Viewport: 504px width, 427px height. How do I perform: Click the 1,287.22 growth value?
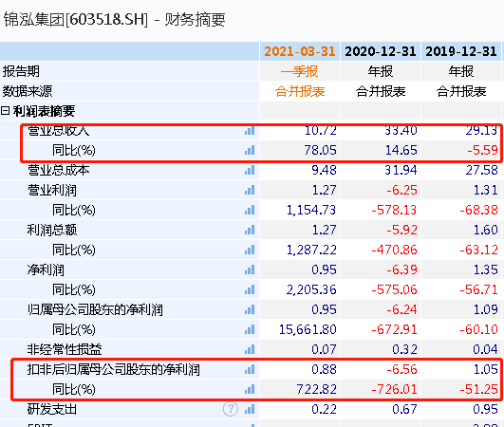point(311,250)
